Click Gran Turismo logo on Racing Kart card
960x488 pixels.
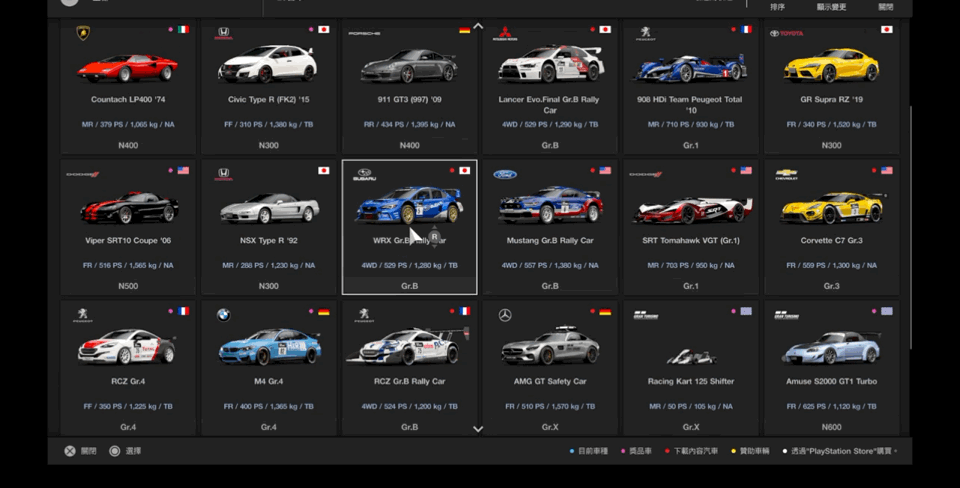tap(646, 315)
